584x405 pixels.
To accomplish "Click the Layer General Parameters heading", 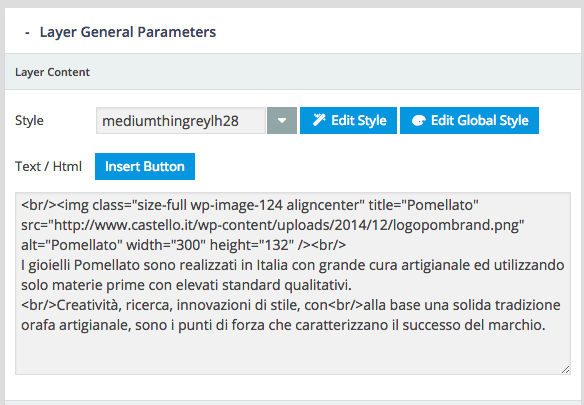I will pyautogui.click(x=128, y=32).
